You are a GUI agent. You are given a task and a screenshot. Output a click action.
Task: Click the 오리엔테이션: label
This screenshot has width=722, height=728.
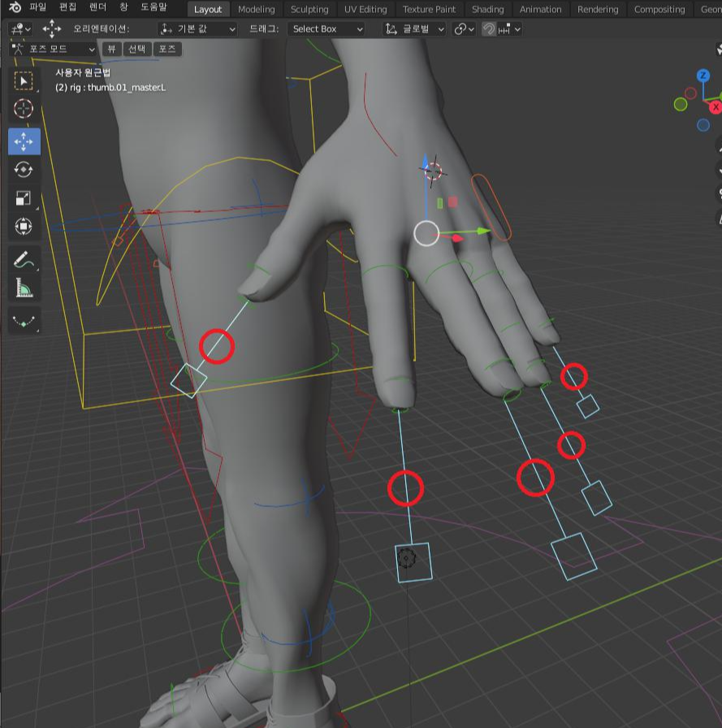tap(101, 28)
